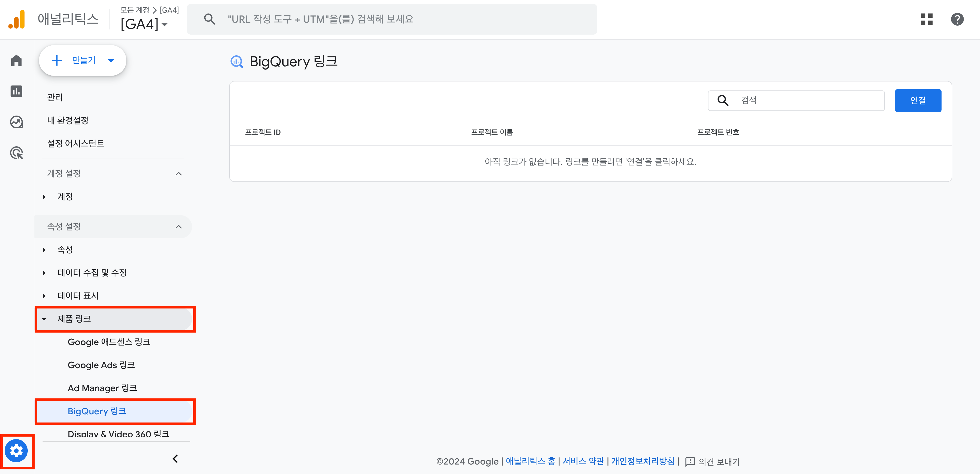The height and width of the screenshot is (474, 980).
Task: Open the Home icon in left rail
Action: (16, 60)
